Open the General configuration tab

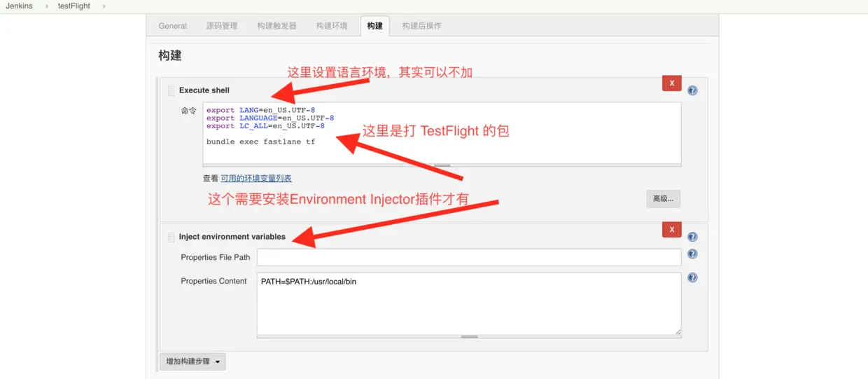pyautogui.click(x=172, y=26)
